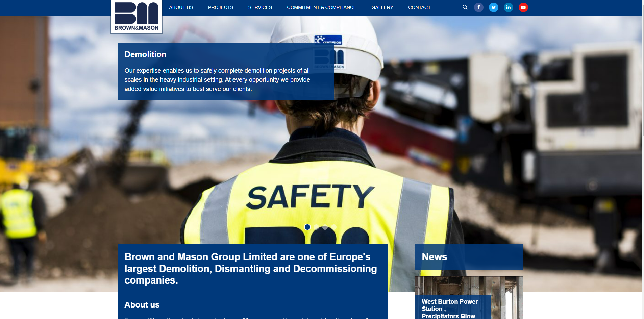The width and height of the screenshot is (644, 319).
Task: Open the West Burton Power Station article
Action: coord(449,309)
